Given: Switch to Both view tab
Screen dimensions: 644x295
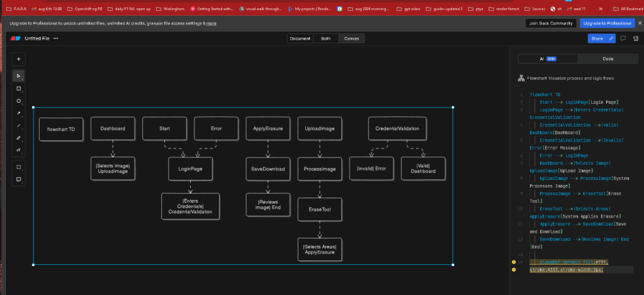Looking at the screenshot, I should coord(325,38).
